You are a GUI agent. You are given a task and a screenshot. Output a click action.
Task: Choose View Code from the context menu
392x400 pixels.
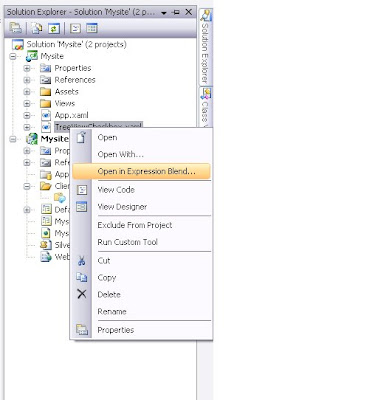(x=142, y=190)
